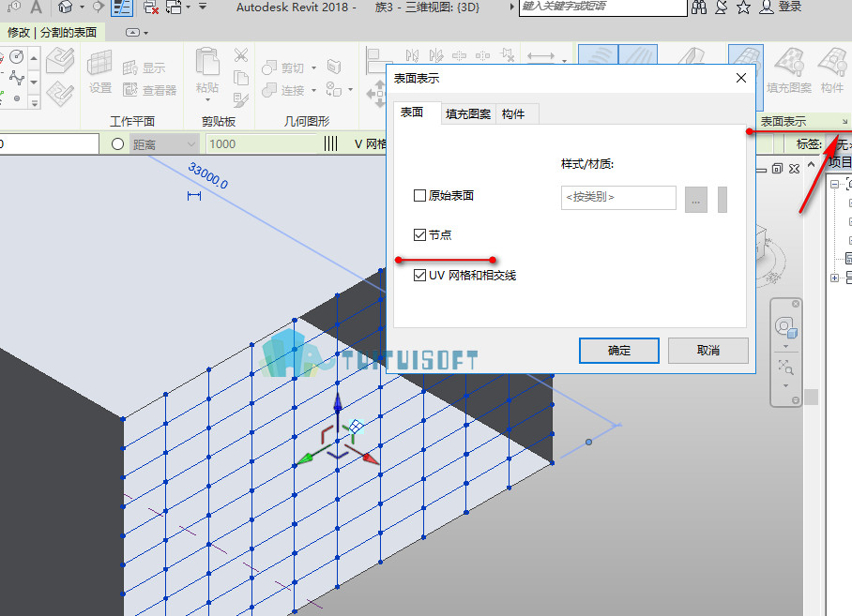Image resolution: width=852 pixels, height=616 pixels.
Task: Collapse the top project browser tree node
Action: click(x=834, y=184)
